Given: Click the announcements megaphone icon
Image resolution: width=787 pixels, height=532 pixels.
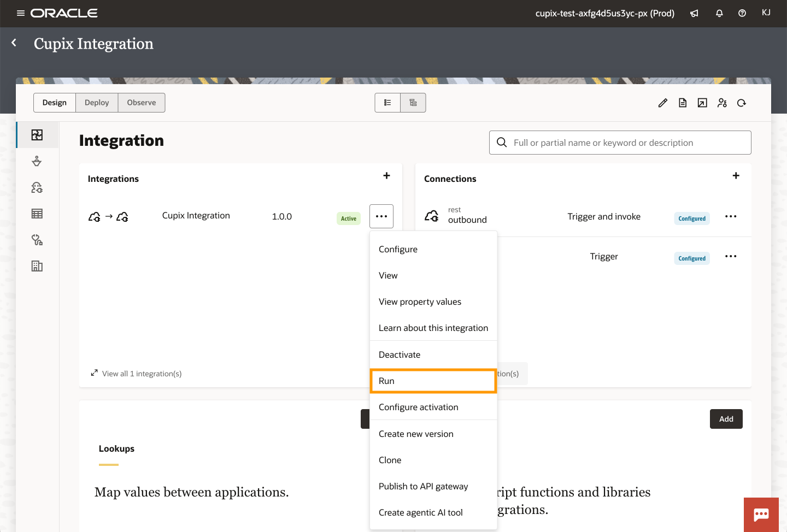Looking at the screenshot, I should pos(694,13).
